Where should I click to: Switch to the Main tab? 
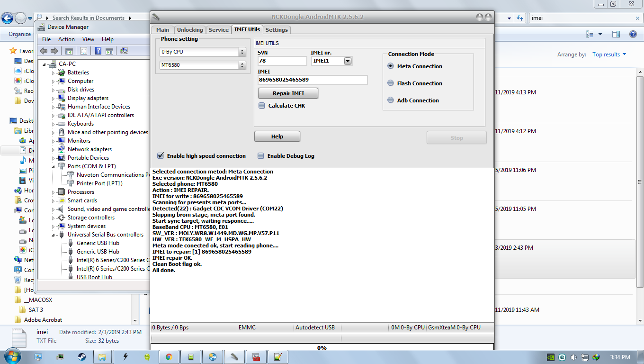tap(162, 30)
